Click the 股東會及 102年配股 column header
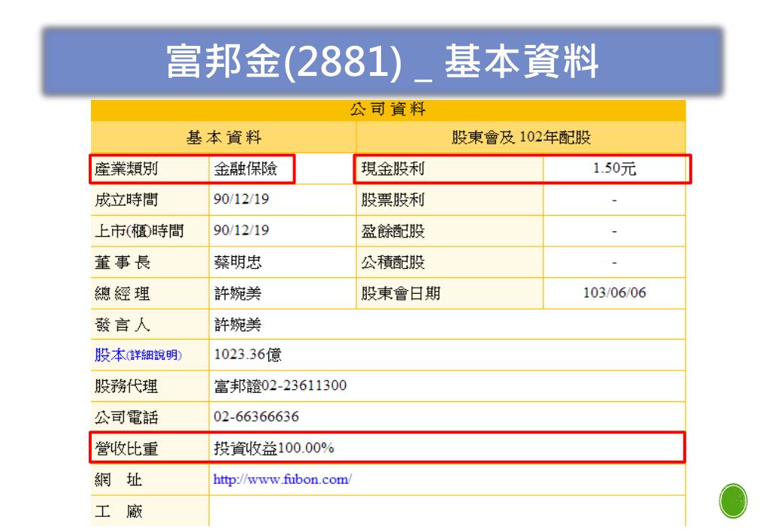 pyautogui.click(x=521, y=138)
